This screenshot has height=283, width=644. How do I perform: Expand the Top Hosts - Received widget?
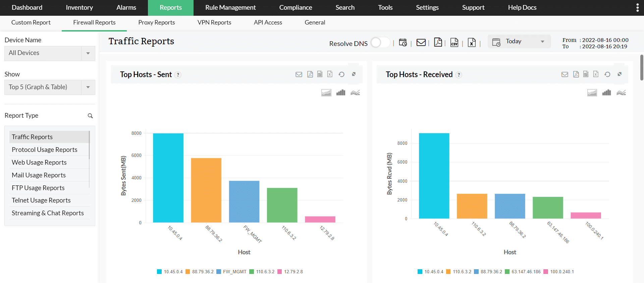[x=620, y=74]
